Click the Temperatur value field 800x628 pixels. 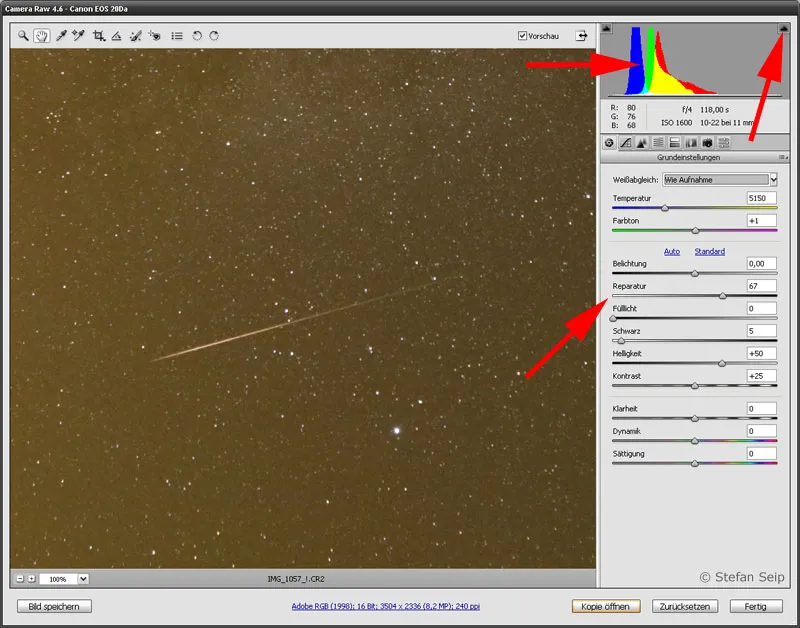pyautogui.click(x=761, y=199)
